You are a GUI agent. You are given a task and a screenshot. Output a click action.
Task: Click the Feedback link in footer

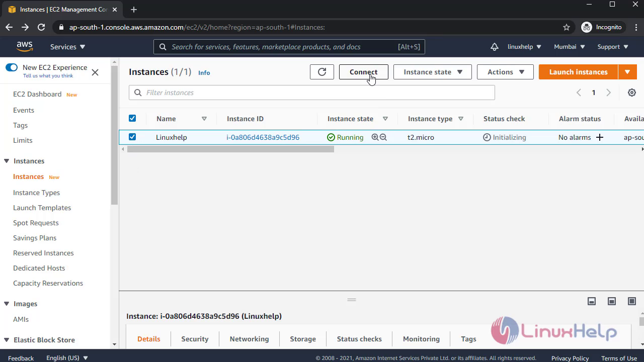pyautogui.click(x=21, y=358)
